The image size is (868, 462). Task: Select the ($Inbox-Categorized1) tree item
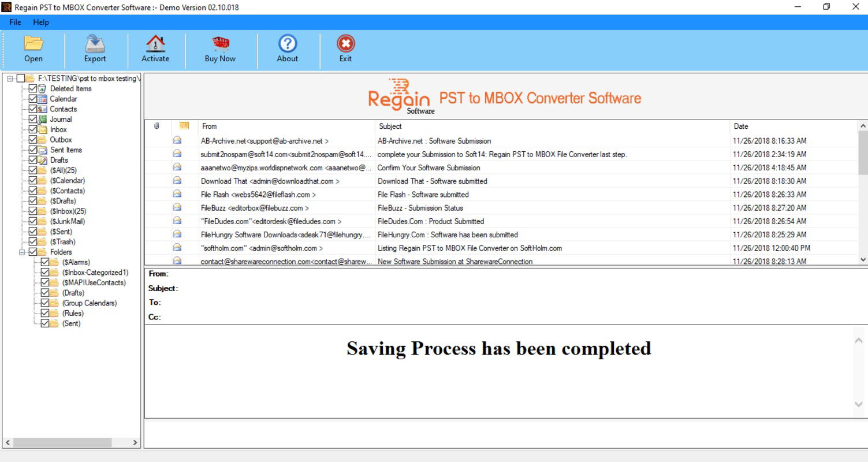(95, 273)
